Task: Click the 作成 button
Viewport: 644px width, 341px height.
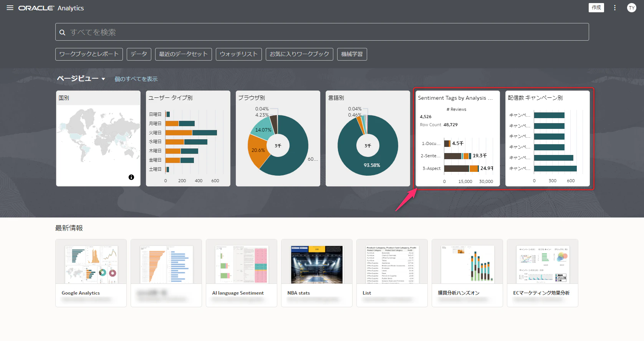Action: pyautogui.click(x=596, y=8)
